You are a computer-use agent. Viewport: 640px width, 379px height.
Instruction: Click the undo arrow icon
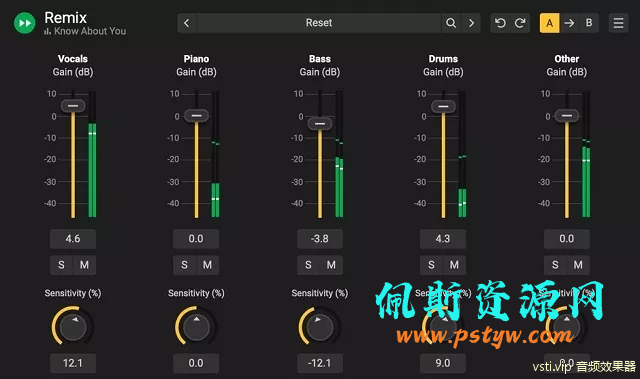pyautogui.click(x=500, y=23)
